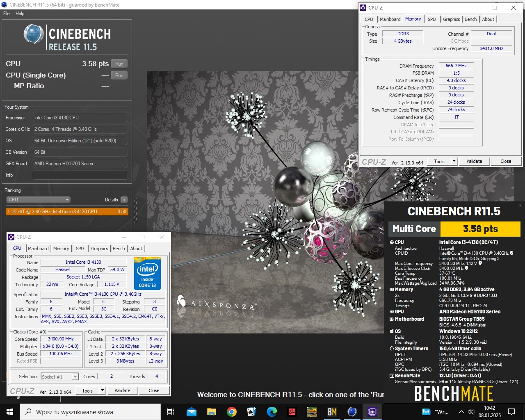
Task: Click the Cinebench Info input field
Action: (x=80, y=175)
